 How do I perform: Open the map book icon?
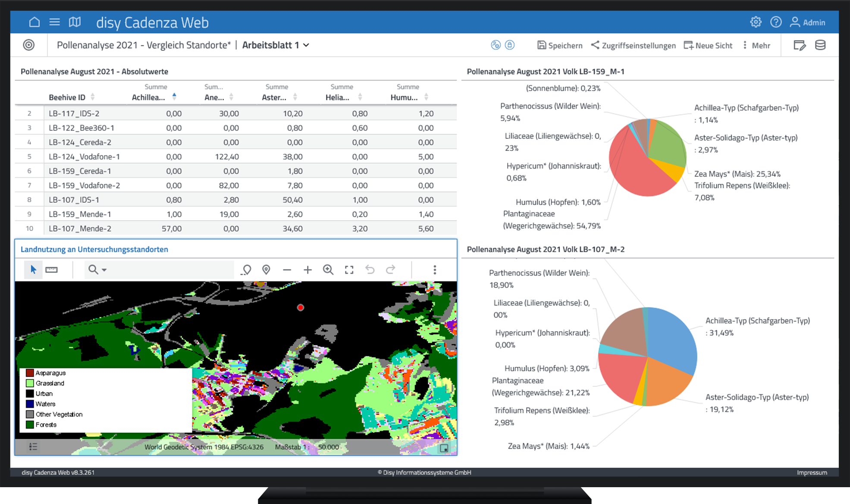pos(75,22)
